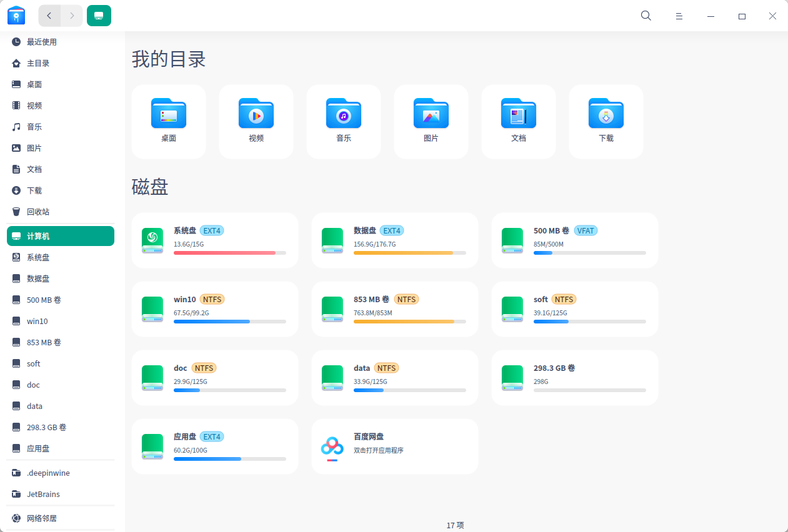Viewport: 788px width, 532px height.
Task: Select the data disk icon
Action: pos(332,378)
